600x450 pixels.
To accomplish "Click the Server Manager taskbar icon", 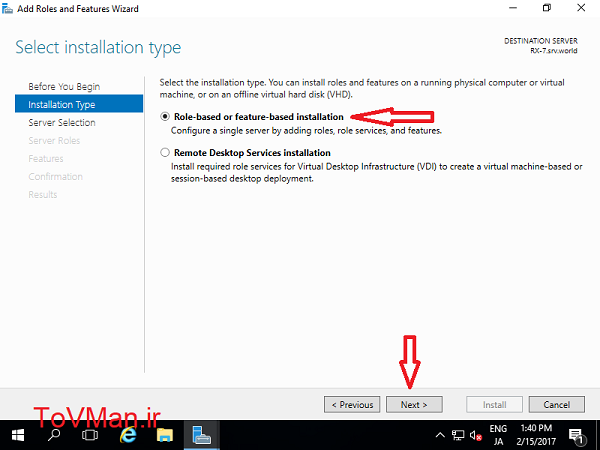I will (x=201, y=436).
